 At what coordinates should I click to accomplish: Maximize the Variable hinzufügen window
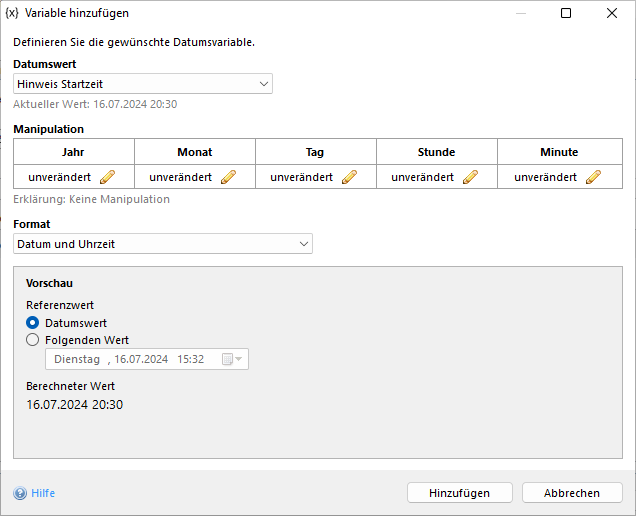566,13
